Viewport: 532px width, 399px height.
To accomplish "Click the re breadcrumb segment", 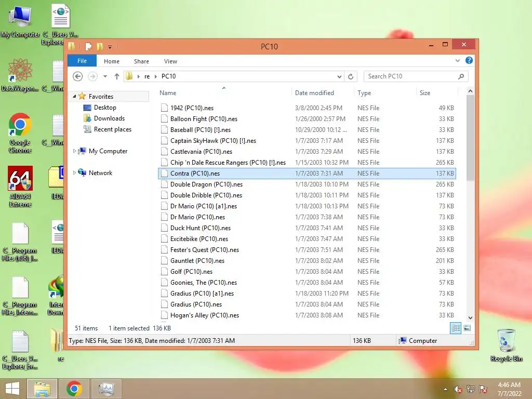I will (x=147, y=77).
